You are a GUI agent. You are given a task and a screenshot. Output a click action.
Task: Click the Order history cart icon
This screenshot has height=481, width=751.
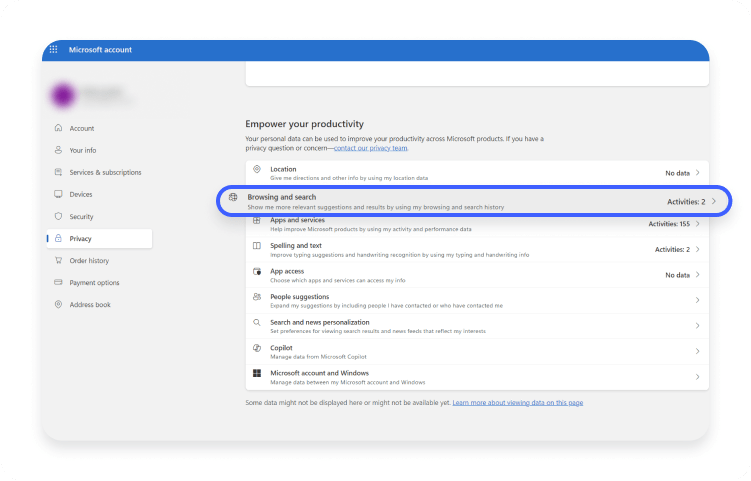pyautogui.click(x=58, y=260)
